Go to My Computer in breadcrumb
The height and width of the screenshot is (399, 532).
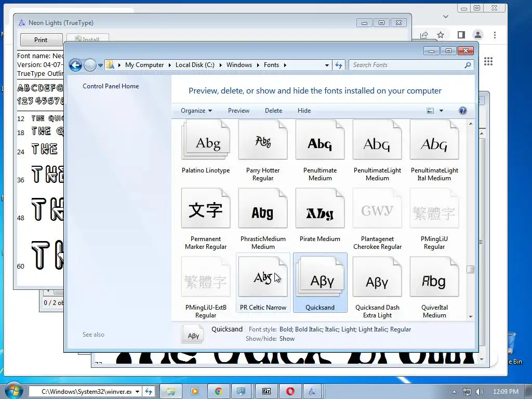[x=144, y=65]
